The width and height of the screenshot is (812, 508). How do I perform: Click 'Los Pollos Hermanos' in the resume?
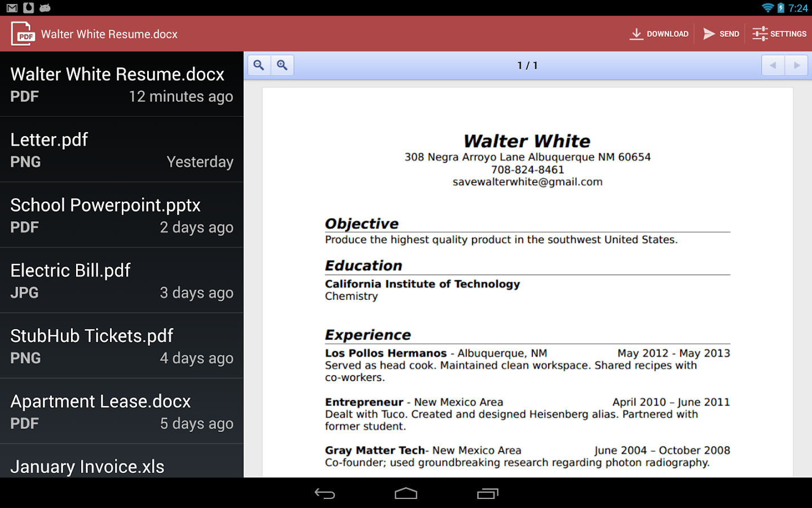point(386,353)
